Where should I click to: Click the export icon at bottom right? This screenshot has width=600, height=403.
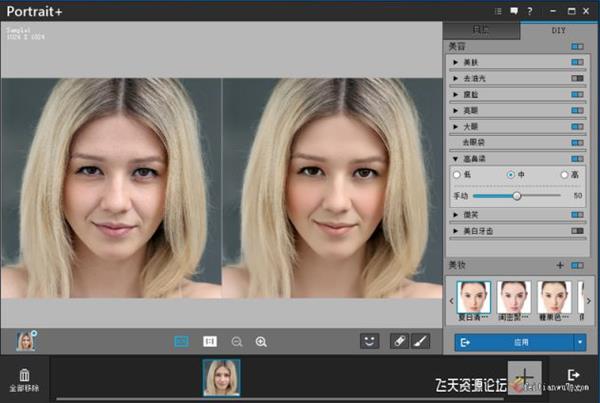[574, 375]
